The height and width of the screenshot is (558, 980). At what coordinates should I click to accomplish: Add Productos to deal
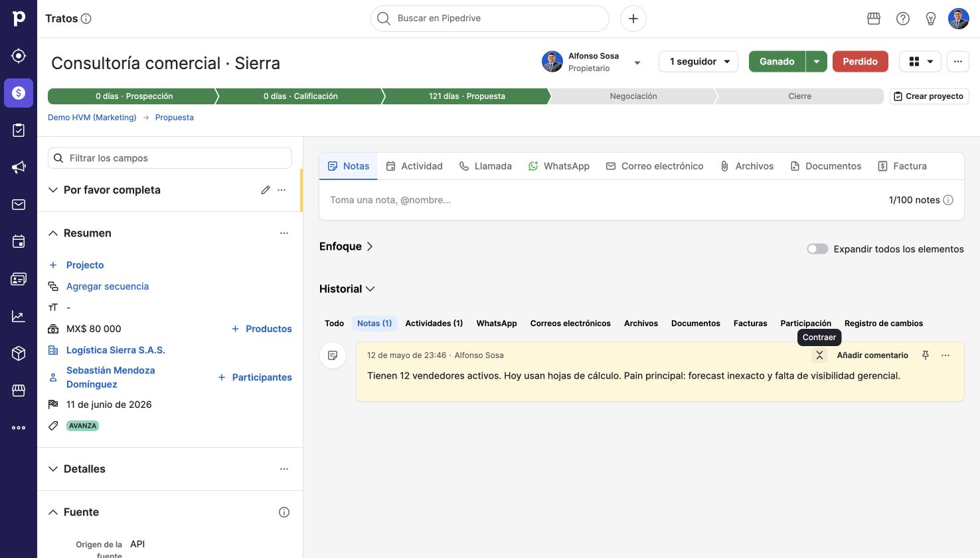click(x=262, y=329)
